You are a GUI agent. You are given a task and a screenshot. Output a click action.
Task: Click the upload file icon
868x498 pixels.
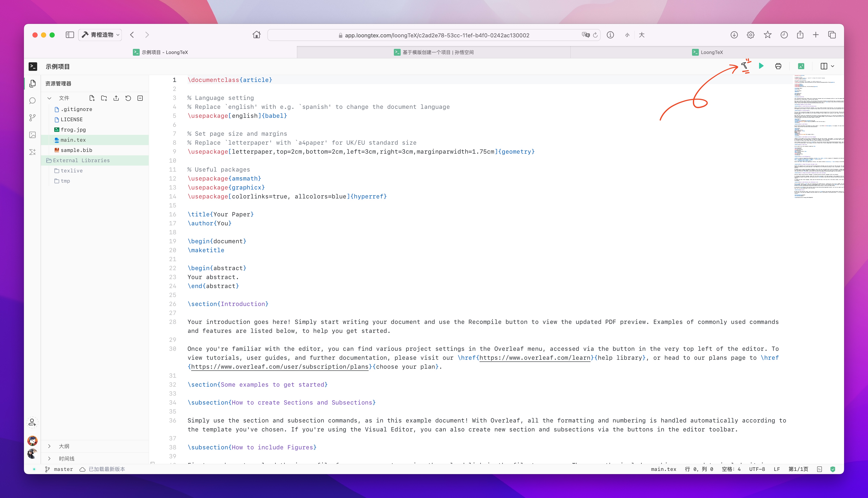(116, 98)
